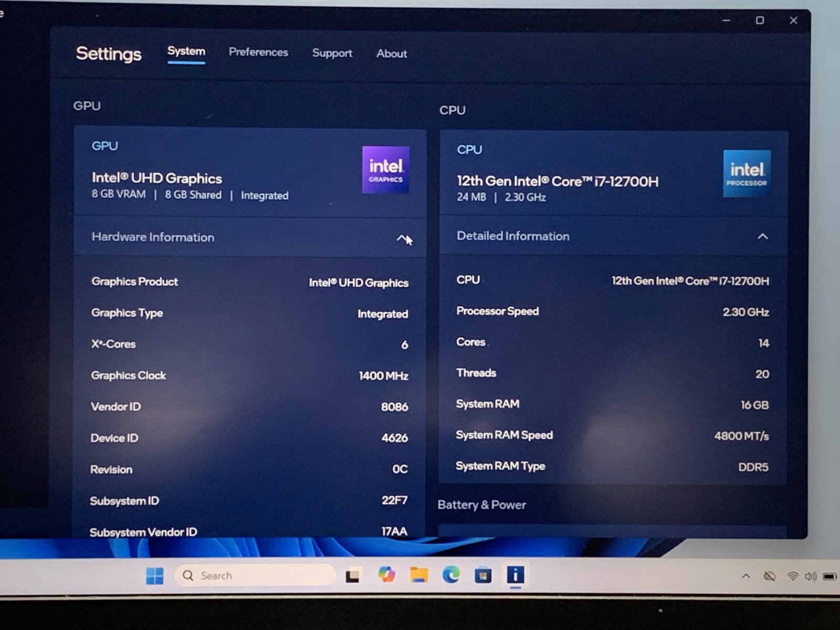This screenshot has width=840, height=630.
Task: Close the Intel settings window
Action: point(793,20)
